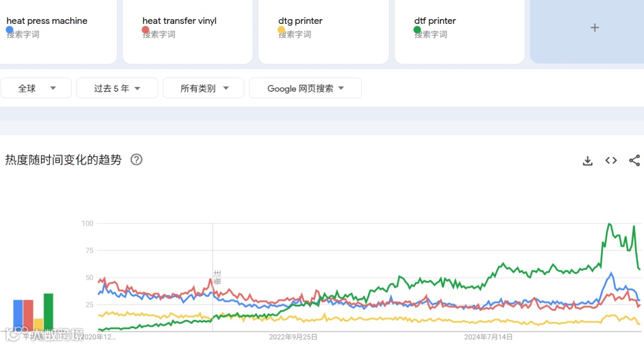Add another comparison term with plus
The image size is (644, 346).
click(594, 27)
